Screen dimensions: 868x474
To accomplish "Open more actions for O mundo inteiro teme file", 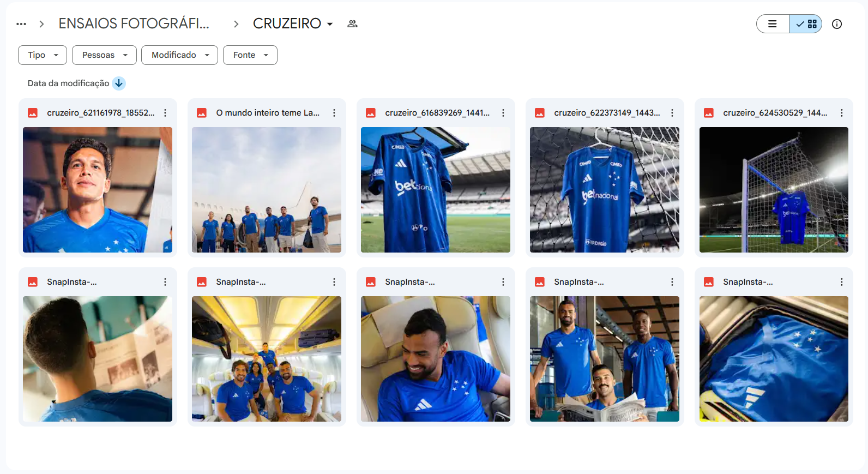I will (334, 113).
